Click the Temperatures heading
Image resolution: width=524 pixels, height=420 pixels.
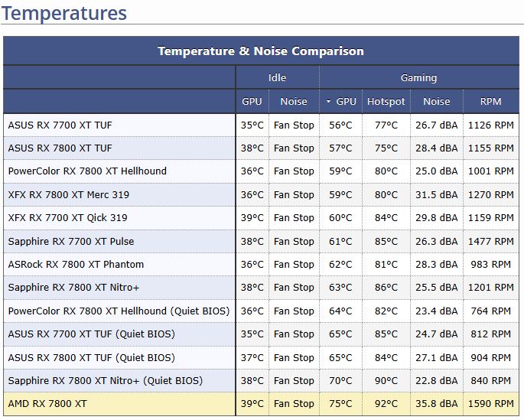(x=64, y=13)
